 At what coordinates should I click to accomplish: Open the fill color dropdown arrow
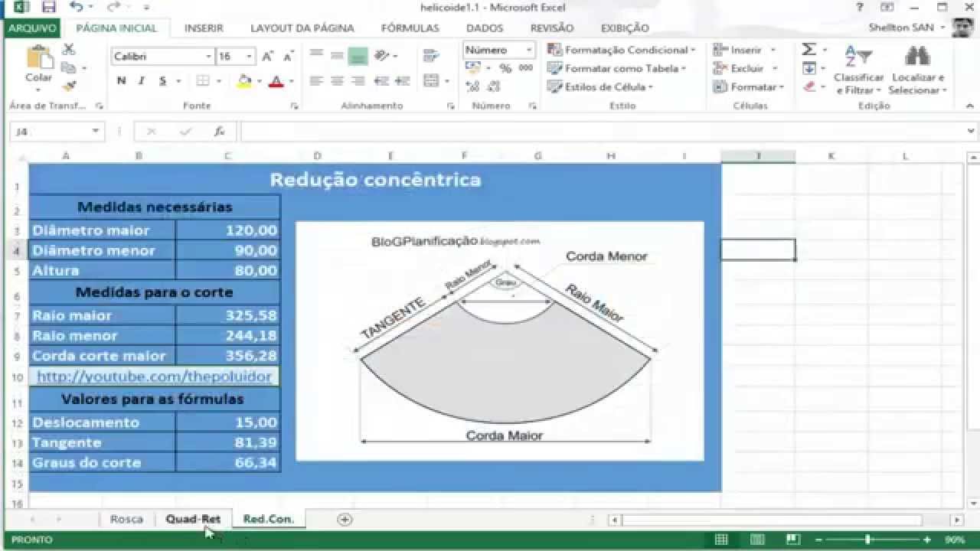(x=259, y=81)
